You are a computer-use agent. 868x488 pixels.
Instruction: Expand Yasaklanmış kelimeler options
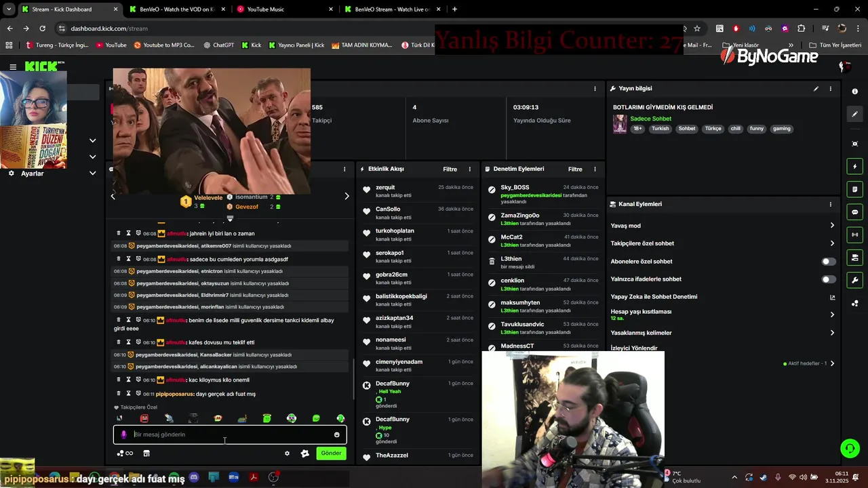pyautogui.click(x=832, y=333)
